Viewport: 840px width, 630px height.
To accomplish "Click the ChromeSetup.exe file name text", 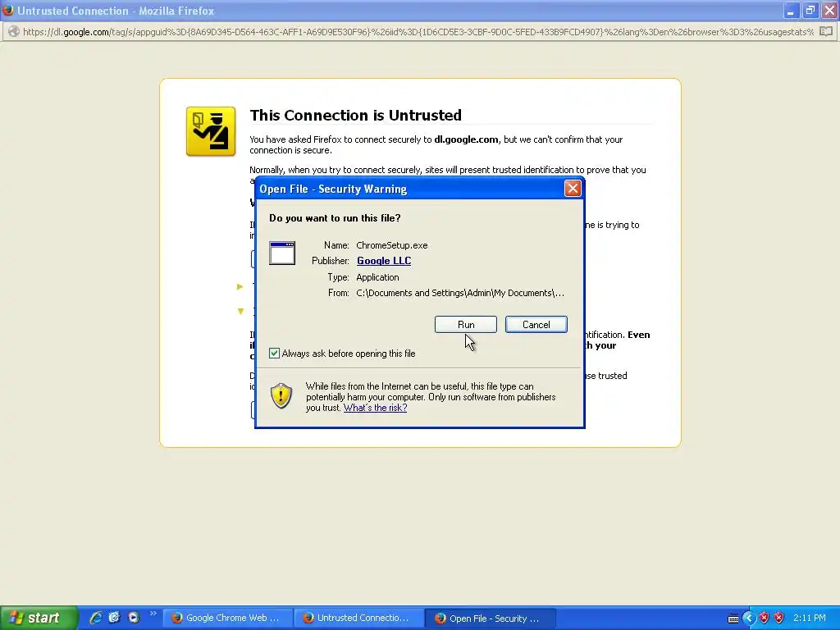I will pos(391,245).
